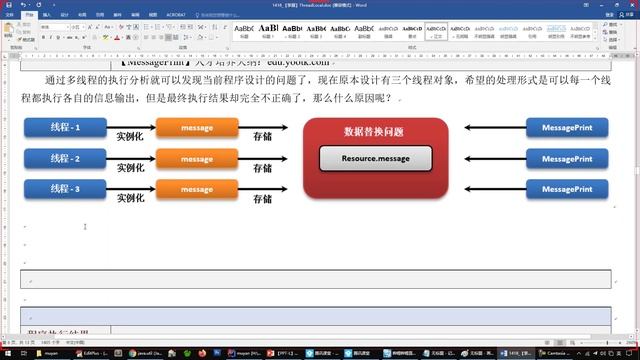Switch to the Design tab
The height and width of the screenshot is (360, 640).
click(x=64, y=15)
